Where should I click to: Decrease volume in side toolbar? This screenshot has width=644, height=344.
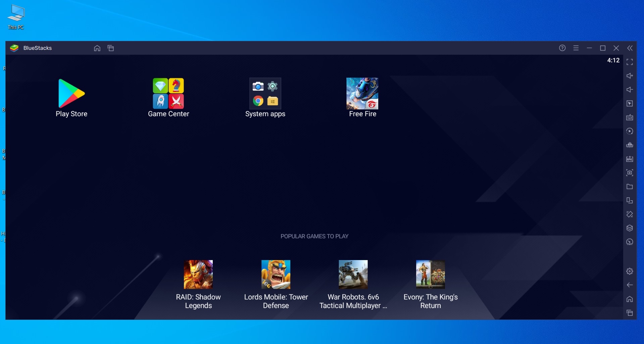[630, 90]
